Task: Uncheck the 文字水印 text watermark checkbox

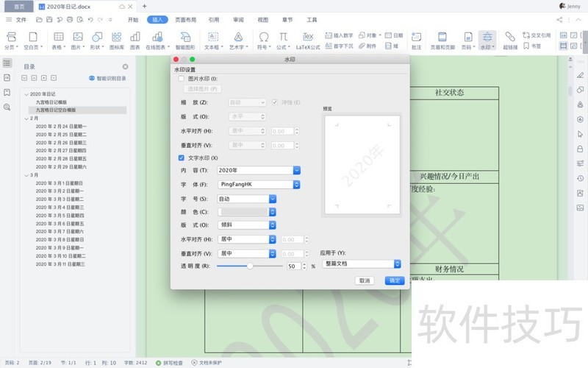Action: click(182, 158)
